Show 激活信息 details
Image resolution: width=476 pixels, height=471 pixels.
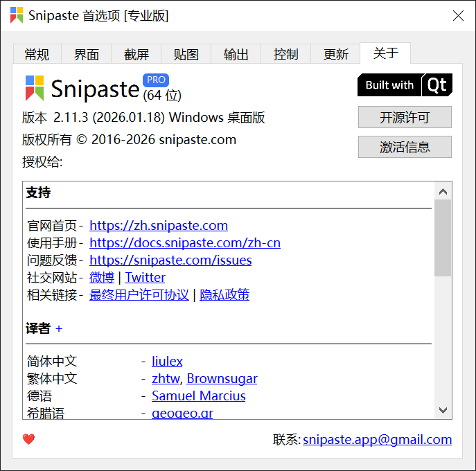[x=405, y=147]
